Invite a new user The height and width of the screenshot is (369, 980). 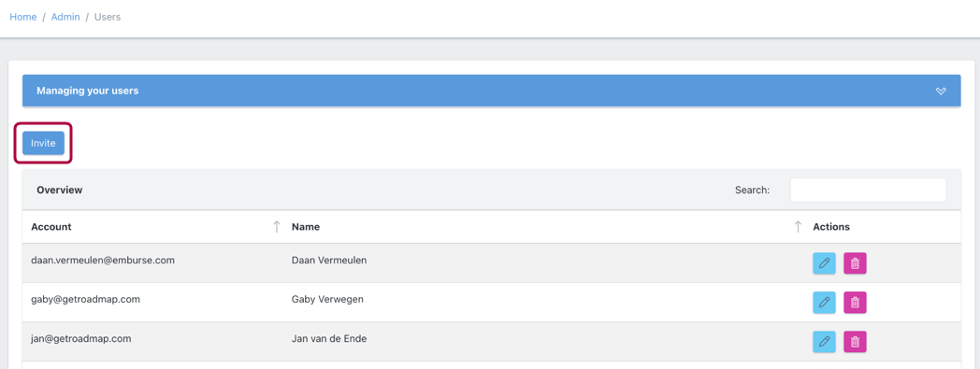point(43,143)
